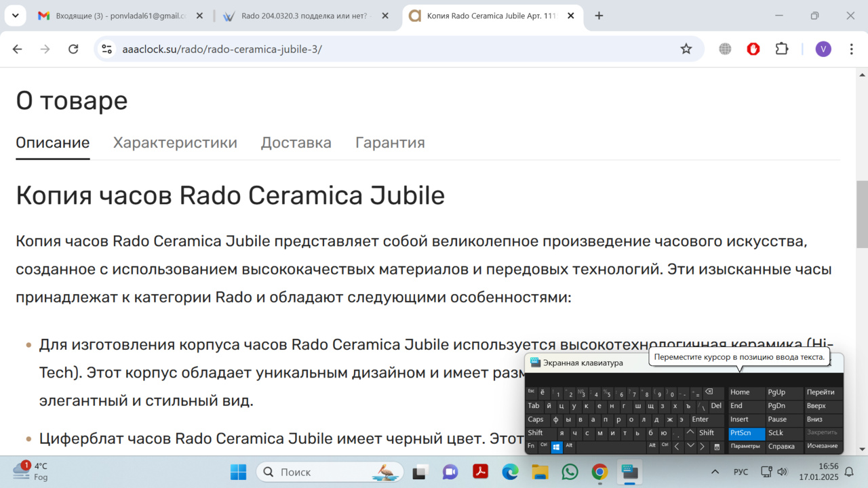Show hidden system tray icons chevron
This screenshot has width=868, height=488.
[715, 472]
